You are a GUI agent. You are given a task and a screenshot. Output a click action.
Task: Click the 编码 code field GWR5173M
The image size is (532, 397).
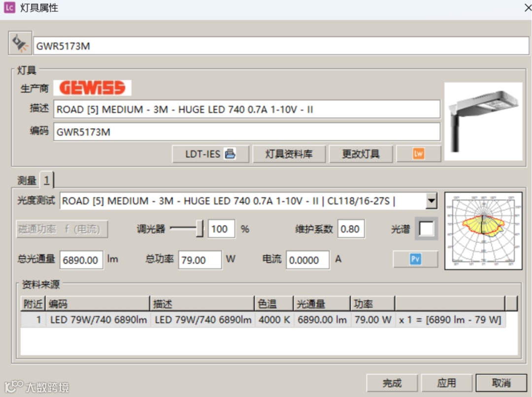click(247, 132)
